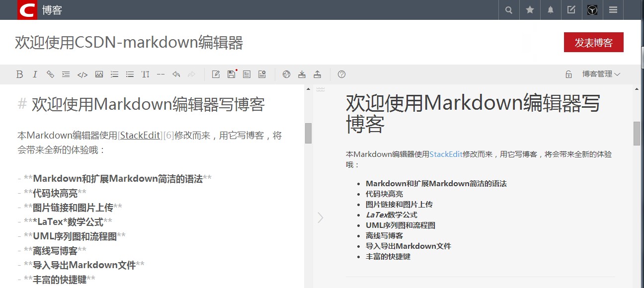Click the red CSDN logo
Screen dimensions: 644x288
point(27,10)
